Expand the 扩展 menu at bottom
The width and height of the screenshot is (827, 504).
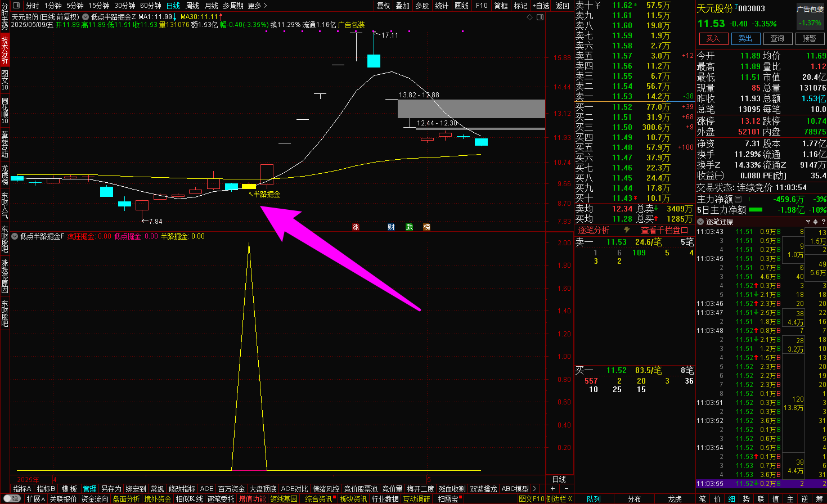pyautogui.click(x=35, y=499)
